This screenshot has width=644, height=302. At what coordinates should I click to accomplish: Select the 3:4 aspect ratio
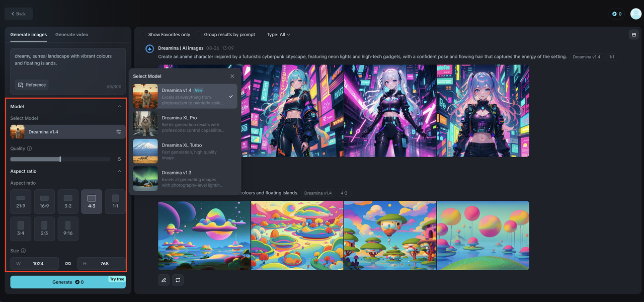[x=21, y=229]
